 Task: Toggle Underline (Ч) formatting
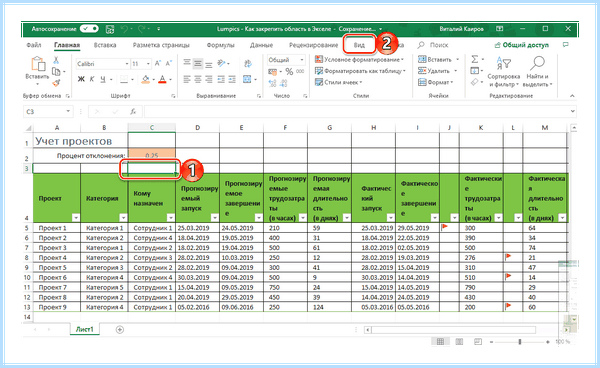pyautogui.click(x=103, y=79)
